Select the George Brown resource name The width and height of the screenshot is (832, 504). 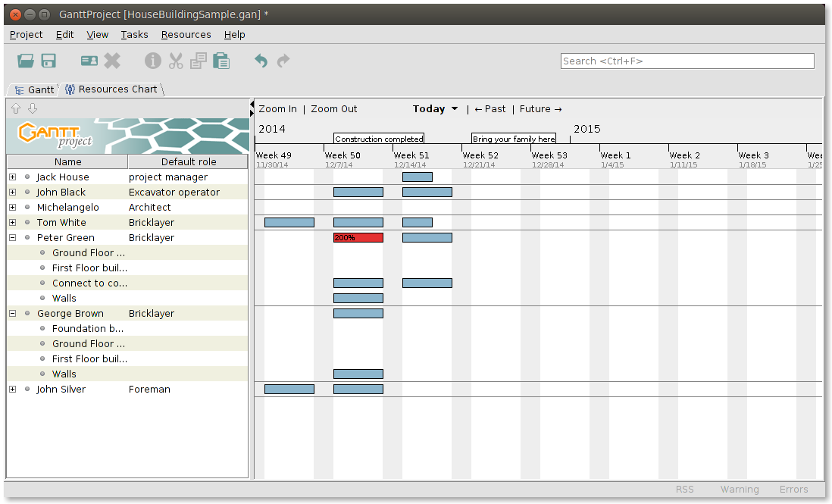click(70, 314)
